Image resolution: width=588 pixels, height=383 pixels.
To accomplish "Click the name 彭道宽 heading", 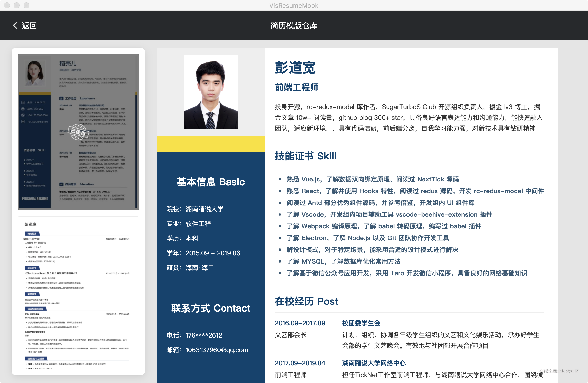I will (x=295, y=67).
